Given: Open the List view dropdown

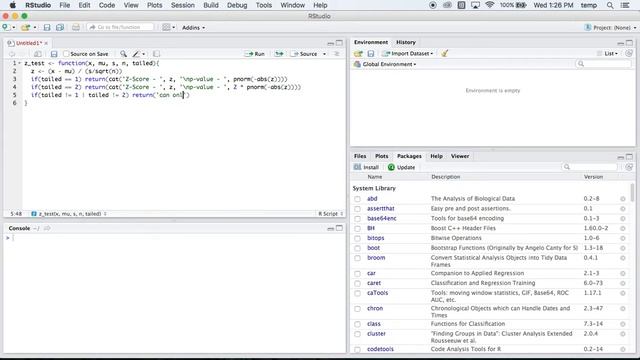Looking at the screenshot, I should 608,53.
